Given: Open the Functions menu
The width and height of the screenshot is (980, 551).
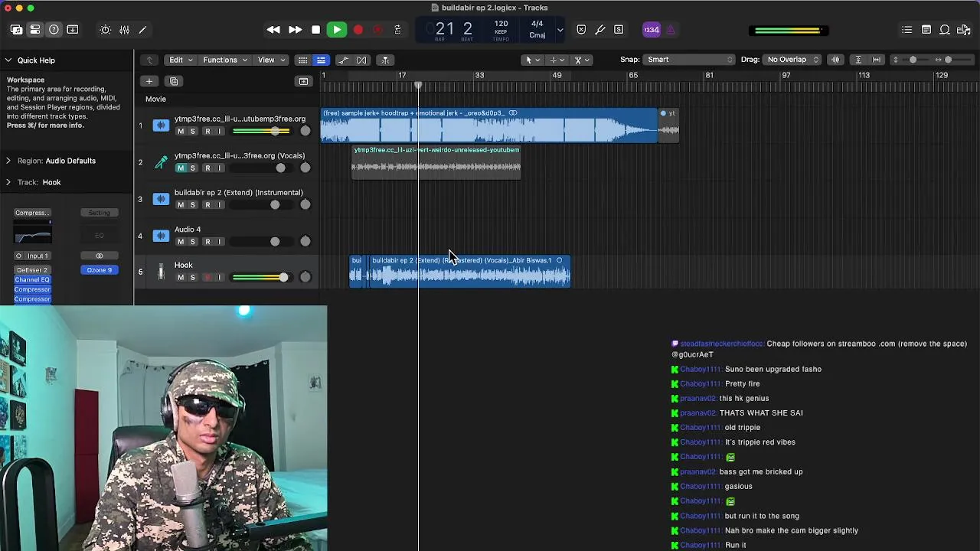Looking at the screenshot, I should pyautogui.click(x=225, y=60).
